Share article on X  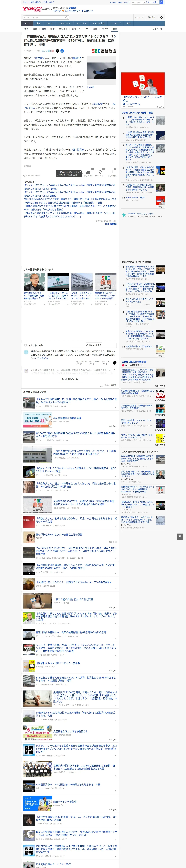[57, 51]
